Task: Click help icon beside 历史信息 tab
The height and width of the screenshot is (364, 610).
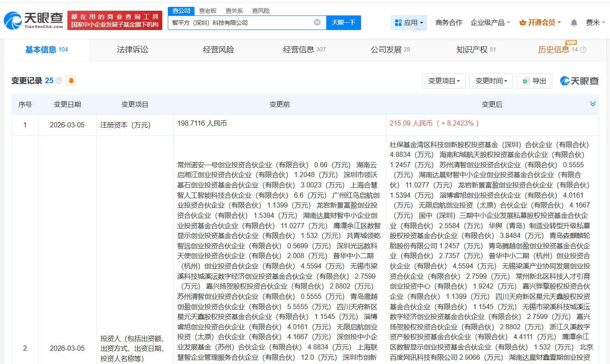Action: 583,50
